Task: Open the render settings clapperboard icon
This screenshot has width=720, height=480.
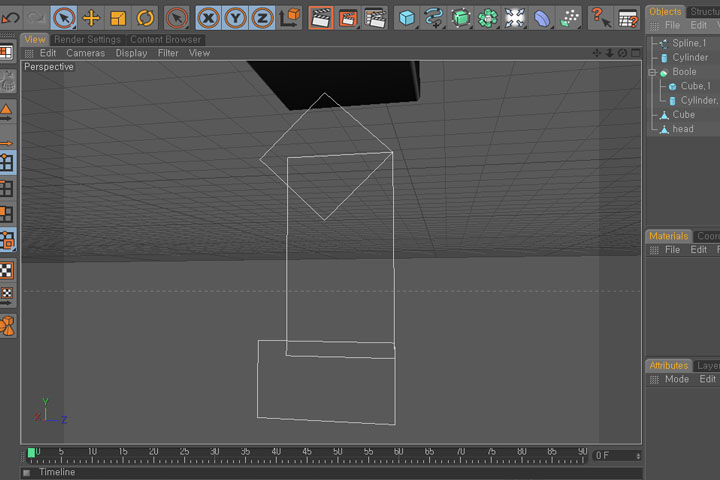Action: tap(375, 18)
